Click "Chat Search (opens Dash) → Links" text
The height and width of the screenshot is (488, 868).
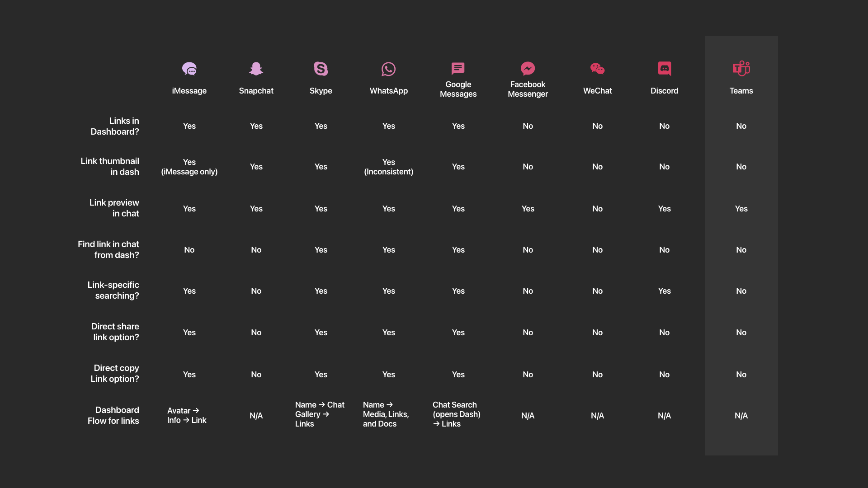coord(456,414)
